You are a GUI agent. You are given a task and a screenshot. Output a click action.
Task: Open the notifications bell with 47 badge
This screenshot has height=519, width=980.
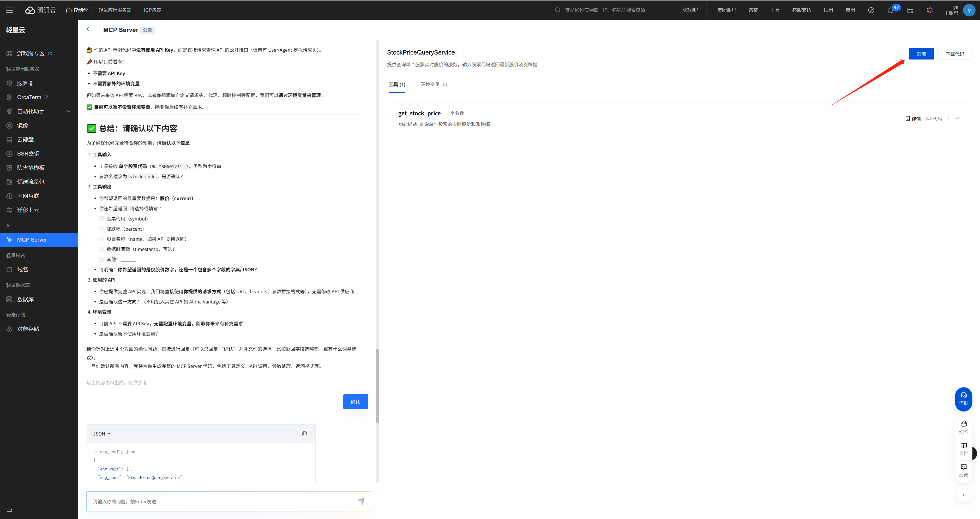890,10
